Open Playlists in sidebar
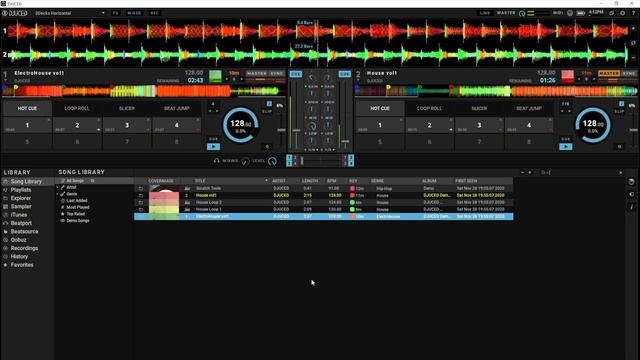This screenshot has height=360, width=640. pyautogui.click(x=21, y=190)
